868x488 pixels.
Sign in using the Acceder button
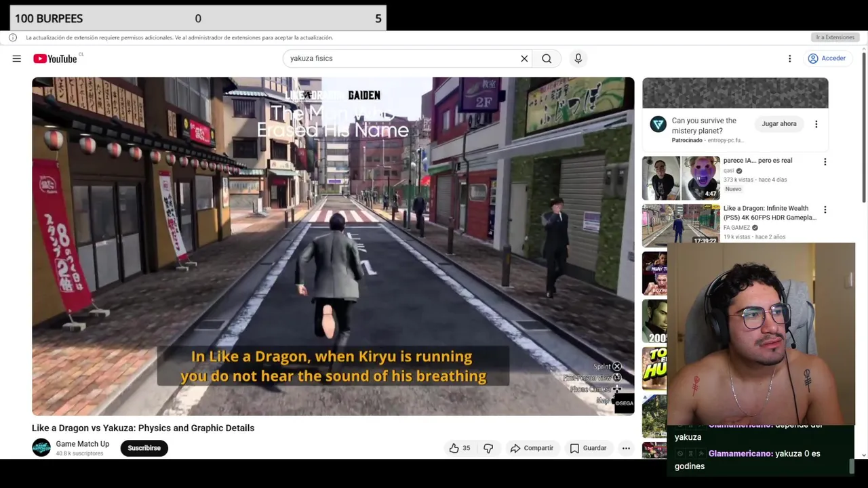click(827, 58)
